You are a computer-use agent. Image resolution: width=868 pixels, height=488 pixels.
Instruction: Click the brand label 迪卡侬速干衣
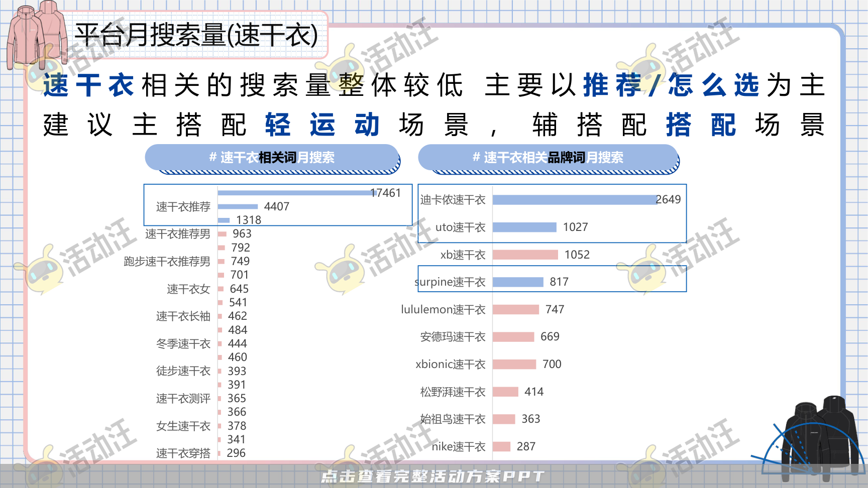point(453,200)
